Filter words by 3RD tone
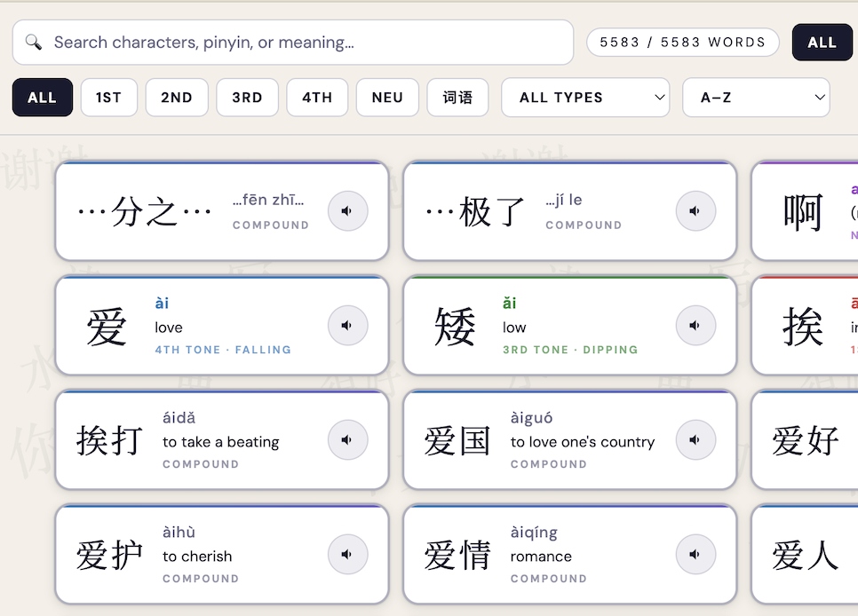 (247, 98)
